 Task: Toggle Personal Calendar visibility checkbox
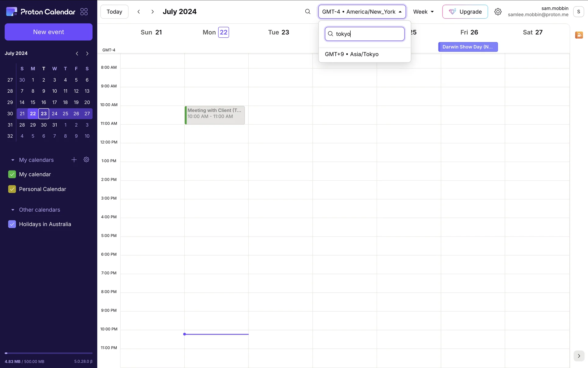12,189
